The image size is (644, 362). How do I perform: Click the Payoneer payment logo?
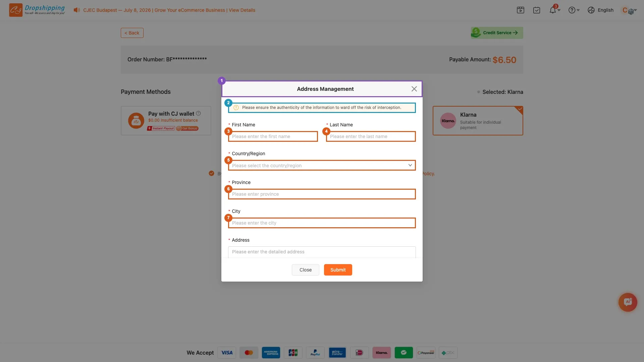click(426, 353)
